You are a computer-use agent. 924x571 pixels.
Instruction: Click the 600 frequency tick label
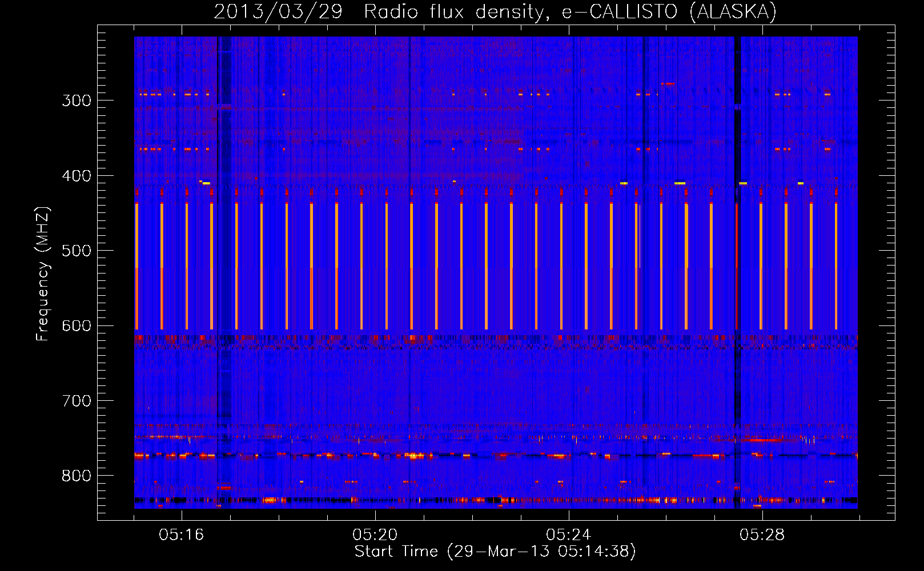(77, 326)
